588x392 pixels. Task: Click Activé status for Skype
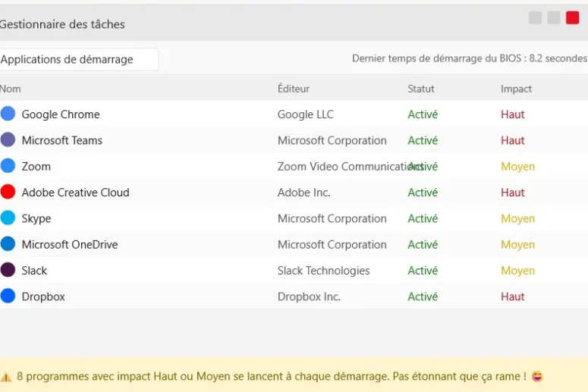click(423, 218)
